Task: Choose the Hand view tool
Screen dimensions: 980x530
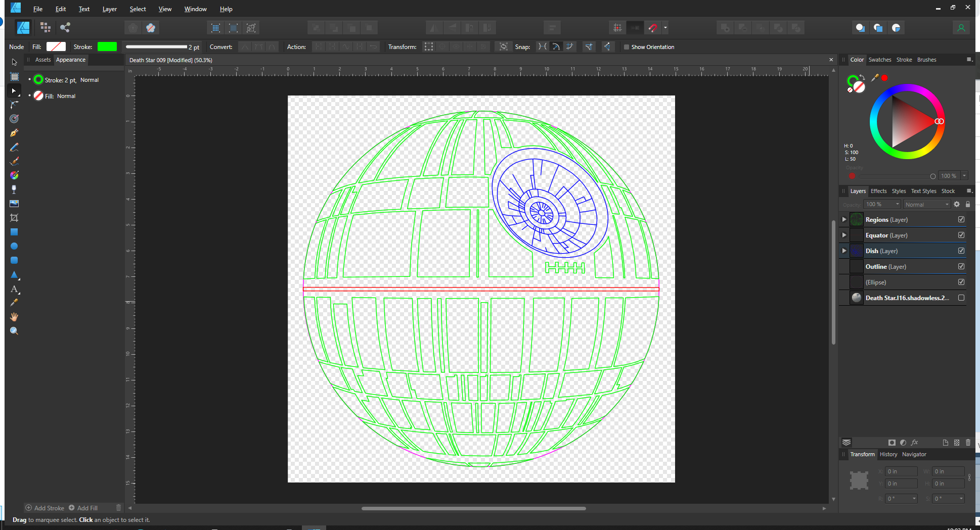Action: pyautogui.click(x=14, y=317)
